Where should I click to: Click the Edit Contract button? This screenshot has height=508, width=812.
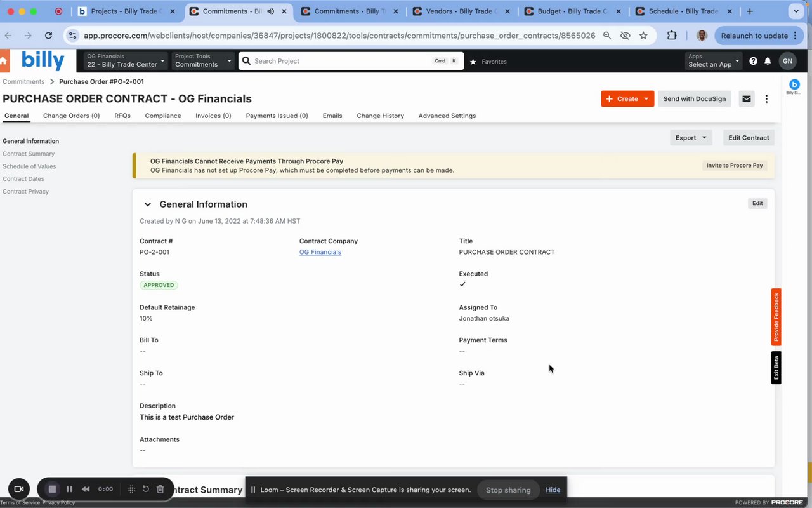749,138
